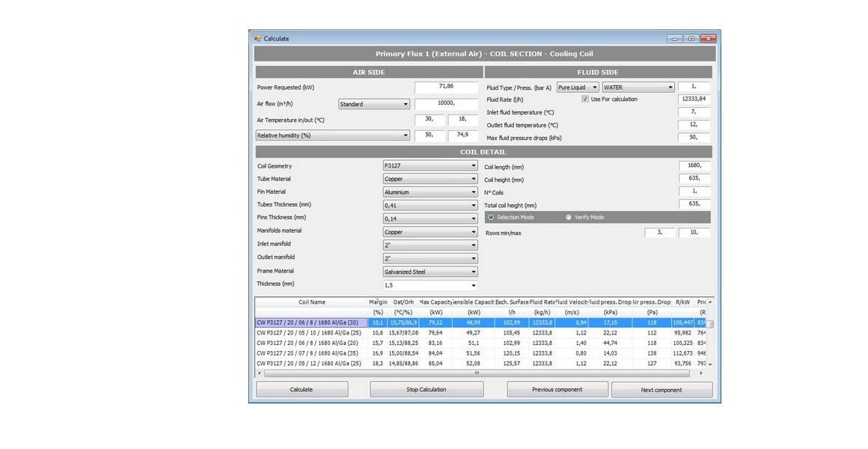Click the Calculate button
Screen dimensions: 868x449
(302, 389)
